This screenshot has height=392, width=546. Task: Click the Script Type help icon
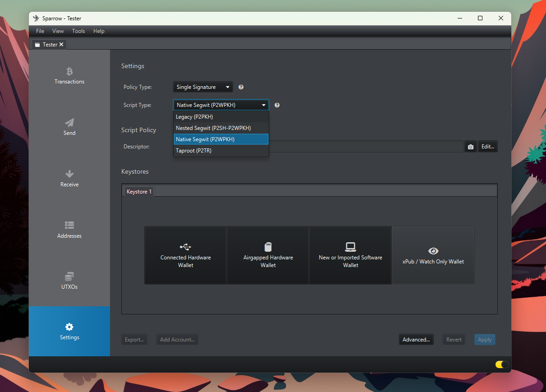tap(277, 105)
